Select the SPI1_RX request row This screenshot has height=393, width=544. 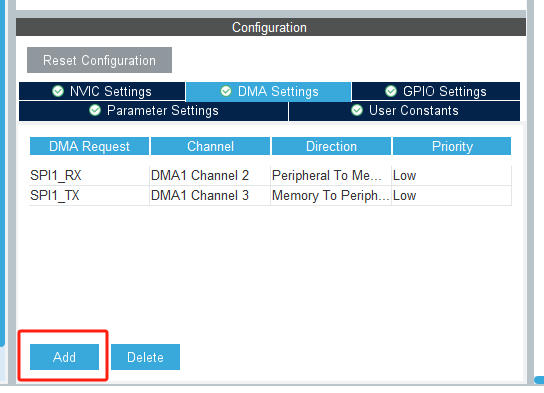click(270, 176)
